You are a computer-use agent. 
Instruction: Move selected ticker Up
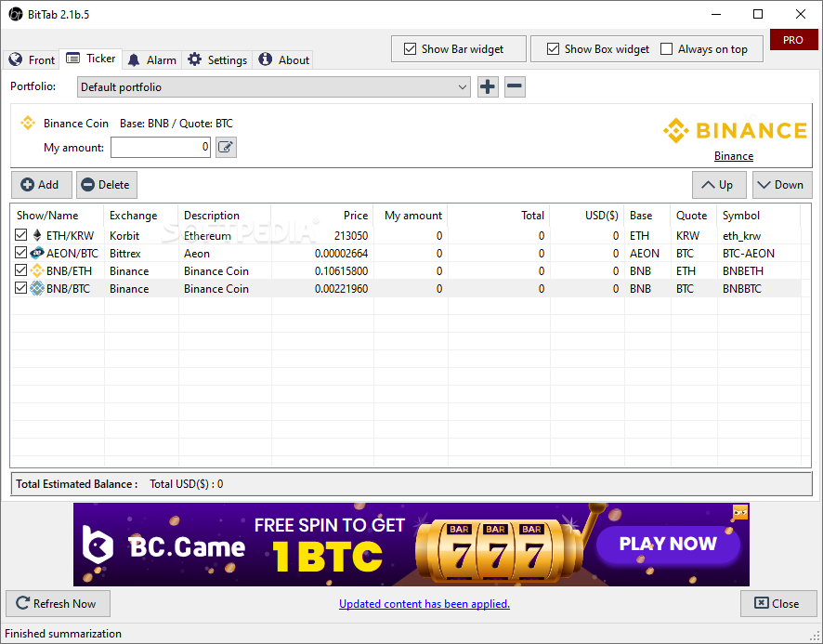[717, 185]
